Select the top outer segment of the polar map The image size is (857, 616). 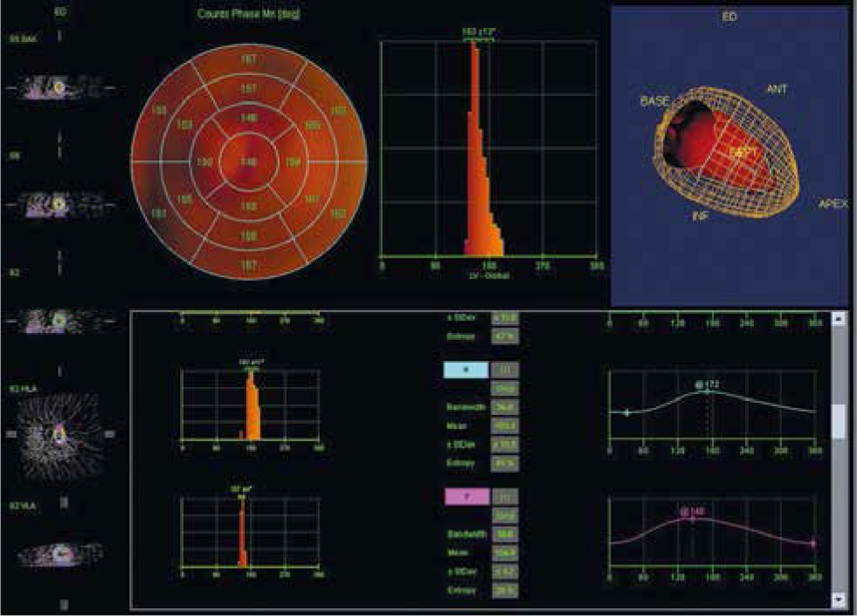[x=249, y=59]
